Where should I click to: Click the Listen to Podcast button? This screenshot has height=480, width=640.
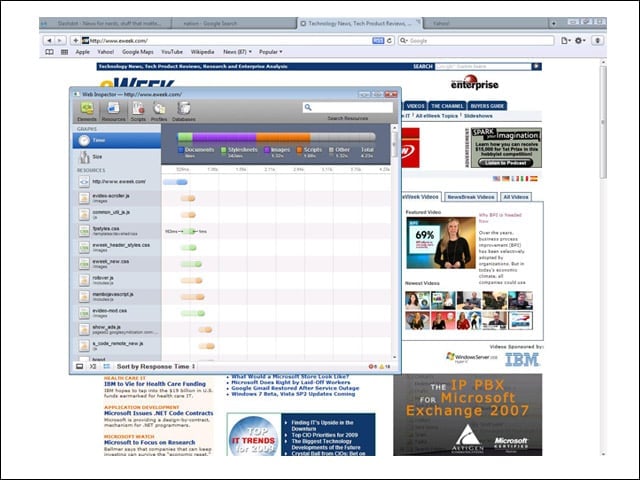tap(506, 163)
